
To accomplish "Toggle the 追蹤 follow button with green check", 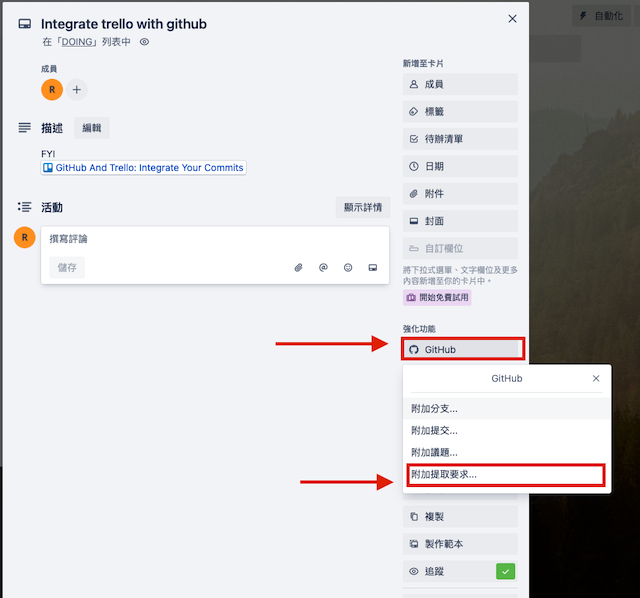I will [x=460, y=571].
